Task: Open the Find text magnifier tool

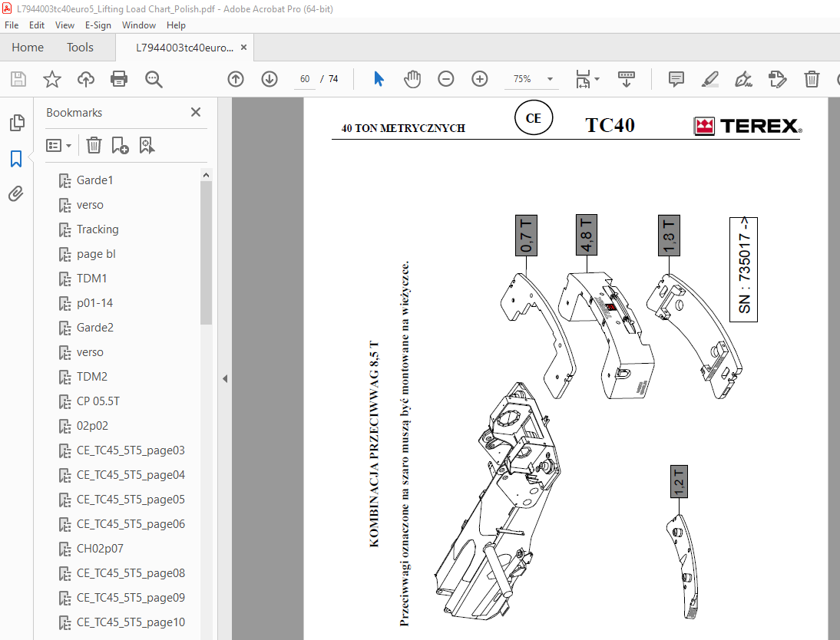Action: pos(154,79)
